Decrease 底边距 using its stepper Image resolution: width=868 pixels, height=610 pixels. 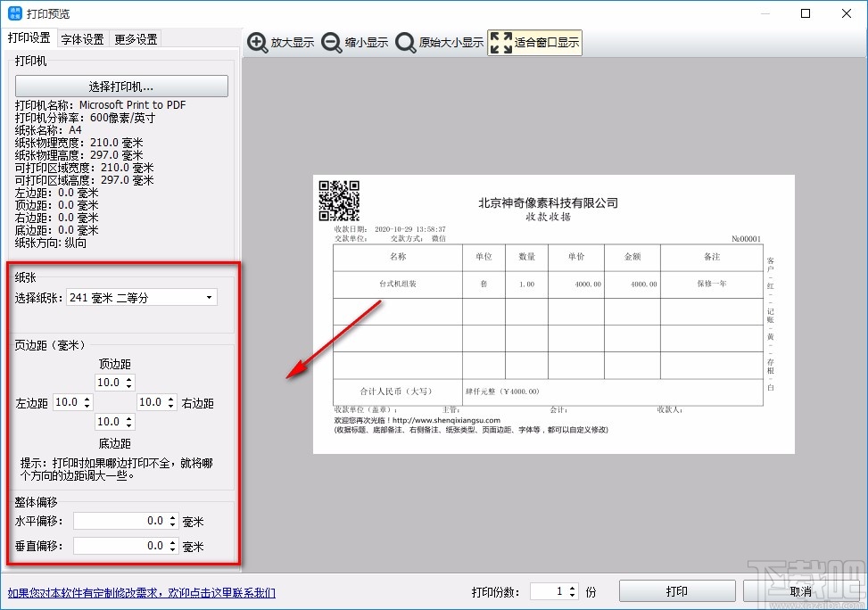point(129,426)
